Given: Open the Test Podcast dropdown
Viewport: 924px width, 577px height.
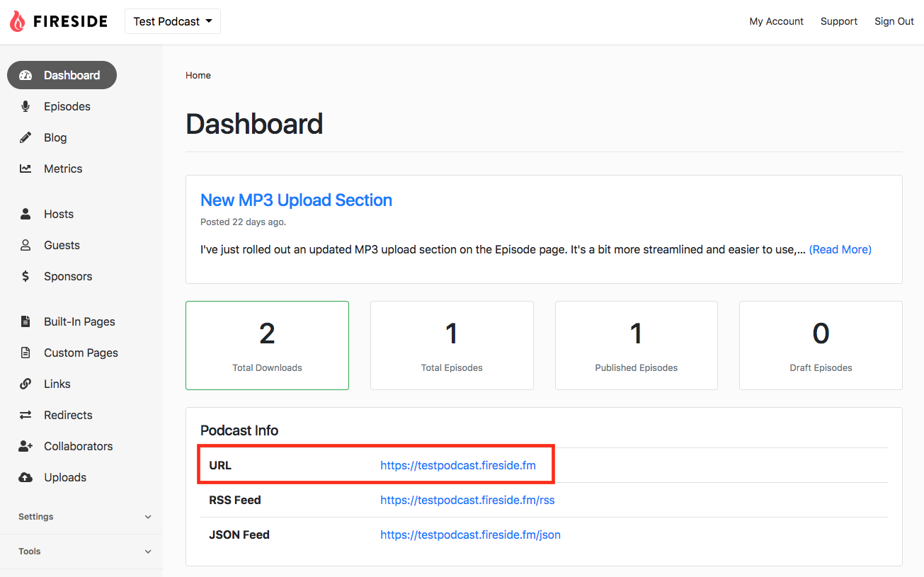Looking at the screenshot, I should [x=173, y=21].
